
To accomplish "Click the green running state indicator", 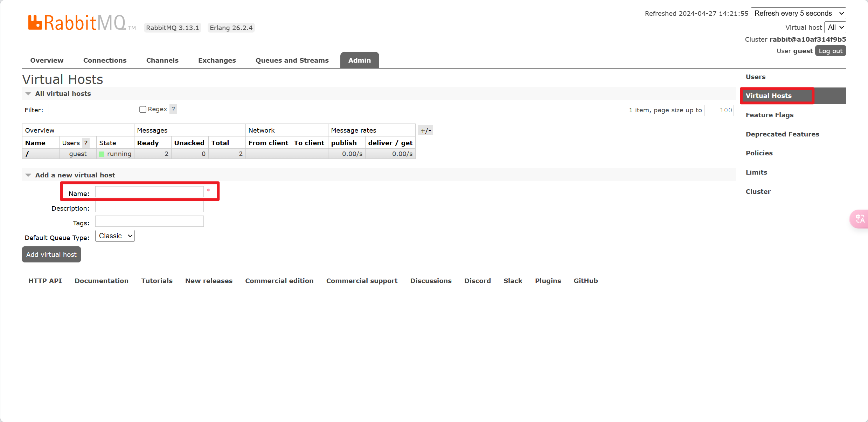I will tap(102, 154).
